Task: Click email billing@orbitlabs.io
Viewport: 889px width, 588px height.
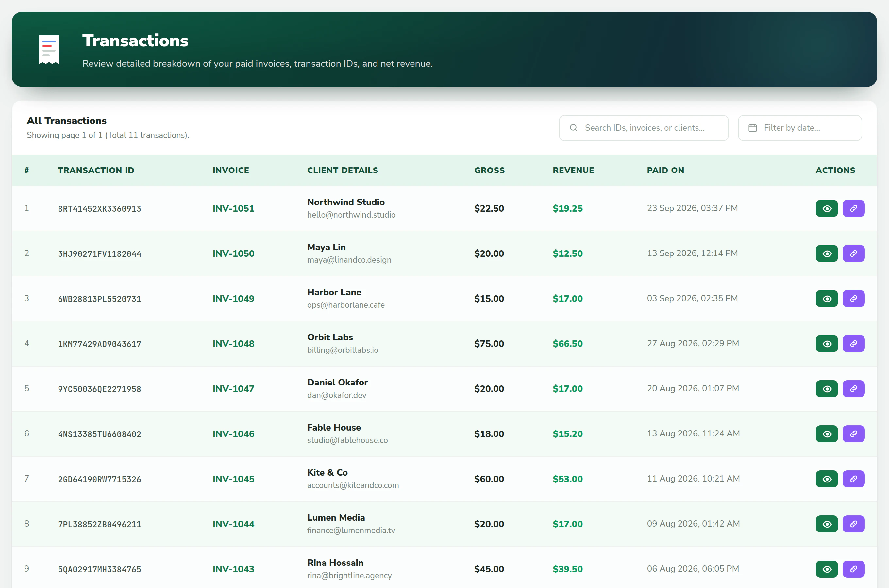Action: (x=343, y=350)
